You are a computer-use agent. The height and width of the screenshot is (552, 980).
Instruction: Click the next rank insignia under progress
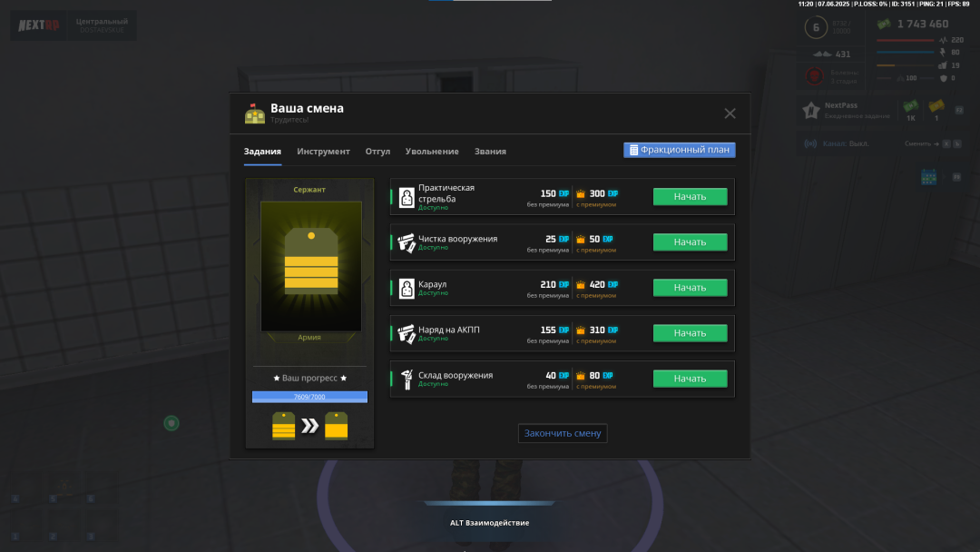338,426
